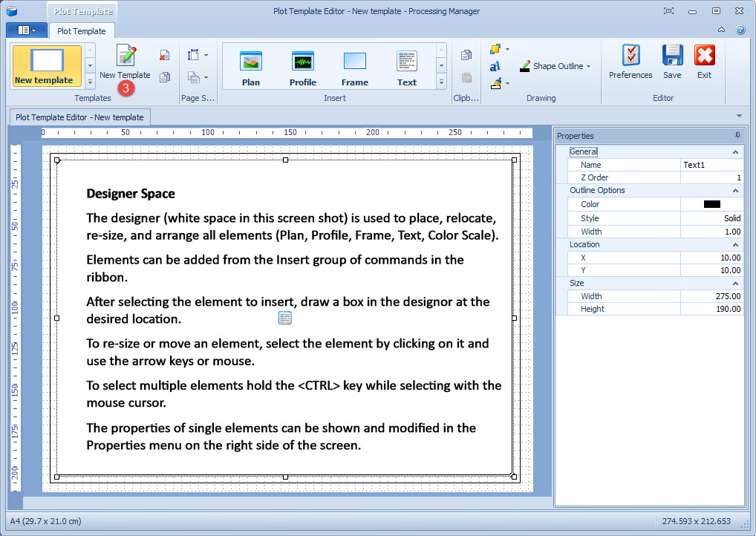This screenshot has height=536, width=756.
Task: Exit the template editor
Action: [705, 62]
